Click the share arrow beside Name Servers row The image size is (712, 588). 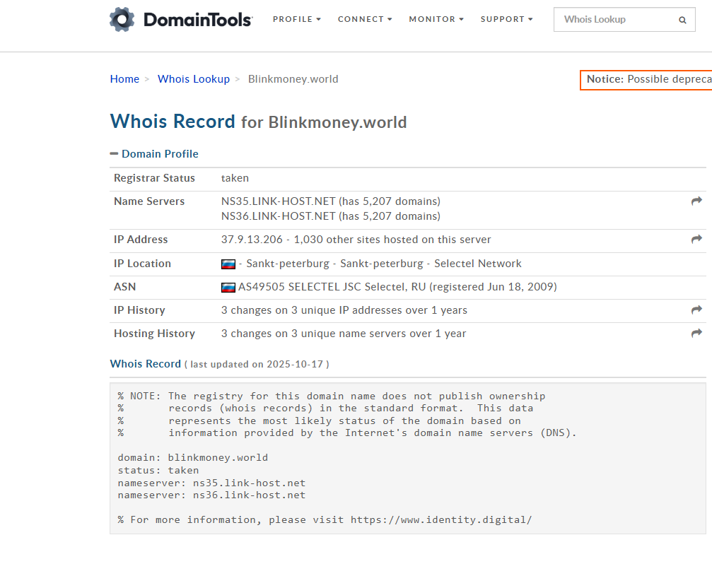coord(696,201)
